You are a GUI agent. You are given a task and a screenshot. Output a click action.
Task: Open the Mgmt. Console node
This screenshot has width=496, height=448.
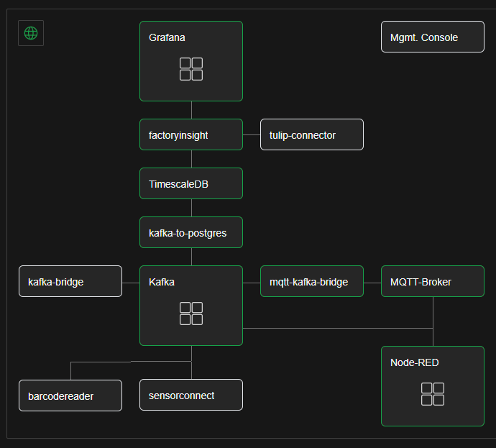[x=433, y=37]
